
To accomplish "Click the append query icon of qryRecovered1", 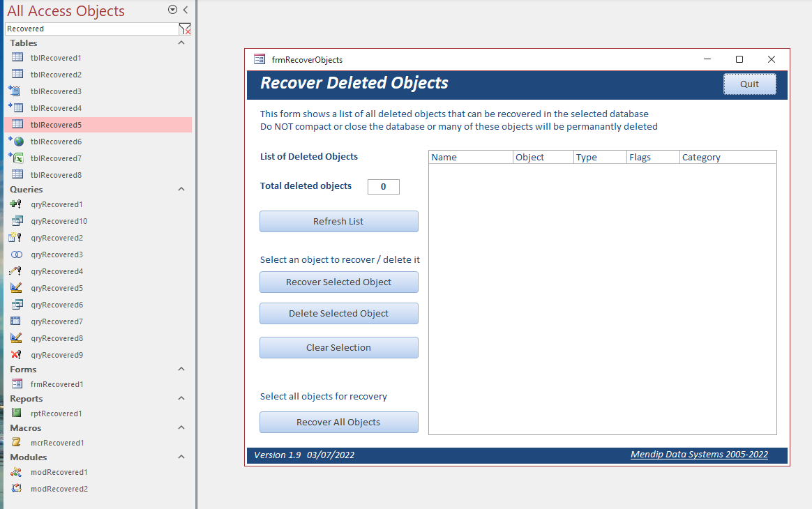I will pos(16,204).
